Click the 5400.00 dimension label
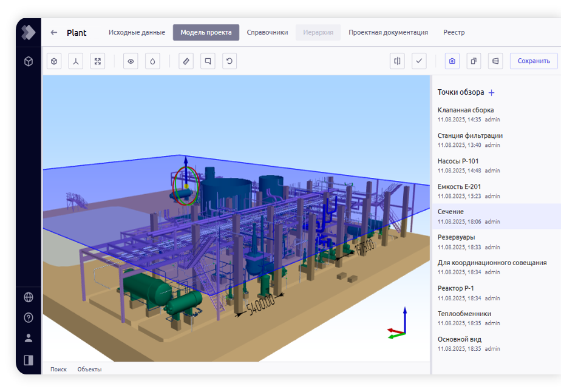The width and height of the screenshot is (561, 392). click(261, 305)
